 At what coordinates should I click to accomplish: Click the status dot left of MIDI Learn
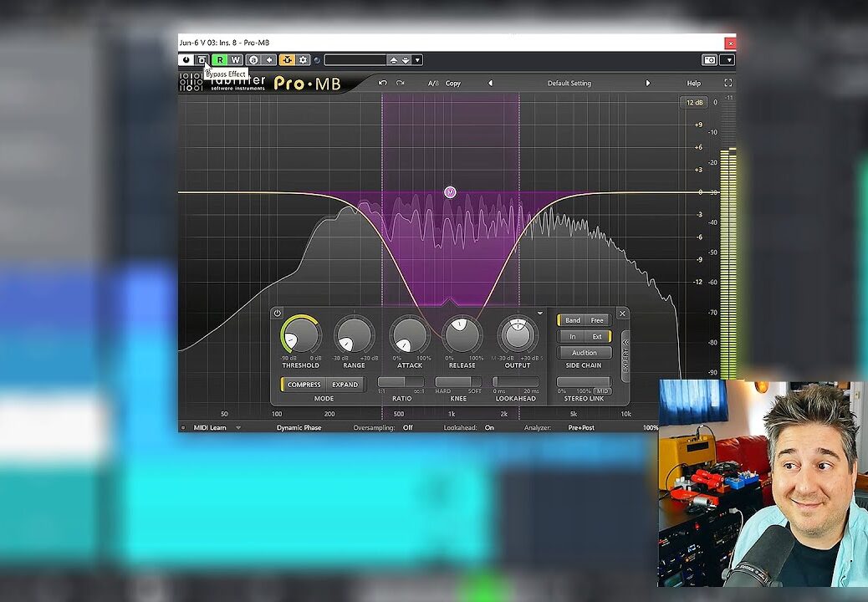(x=183, y=428)
